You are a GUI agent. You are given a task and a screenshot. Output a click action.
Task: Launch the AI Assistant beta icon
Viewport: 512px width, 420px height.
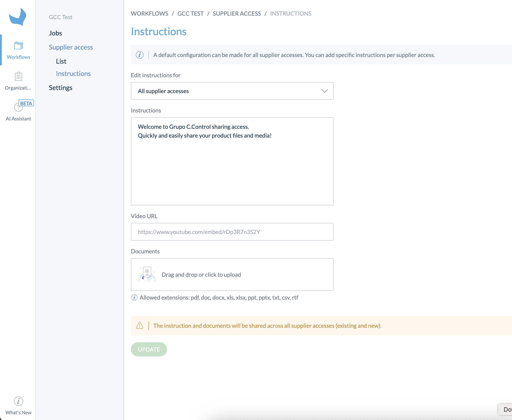click(x=19, y=107)
